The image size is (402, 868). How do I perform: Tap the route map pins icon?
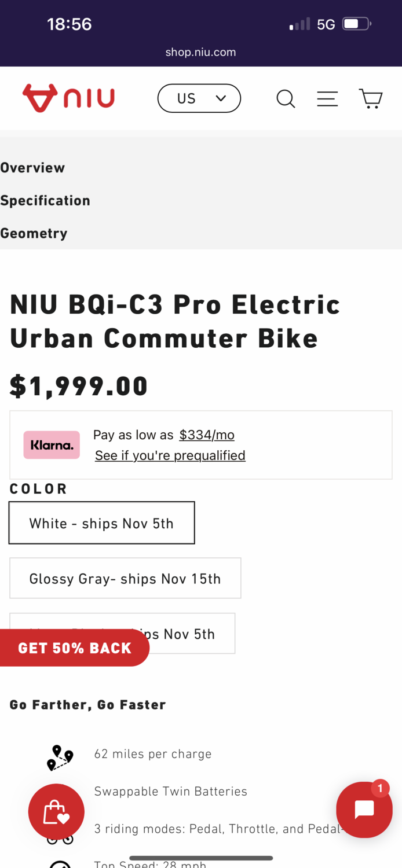tap(60, 757)
